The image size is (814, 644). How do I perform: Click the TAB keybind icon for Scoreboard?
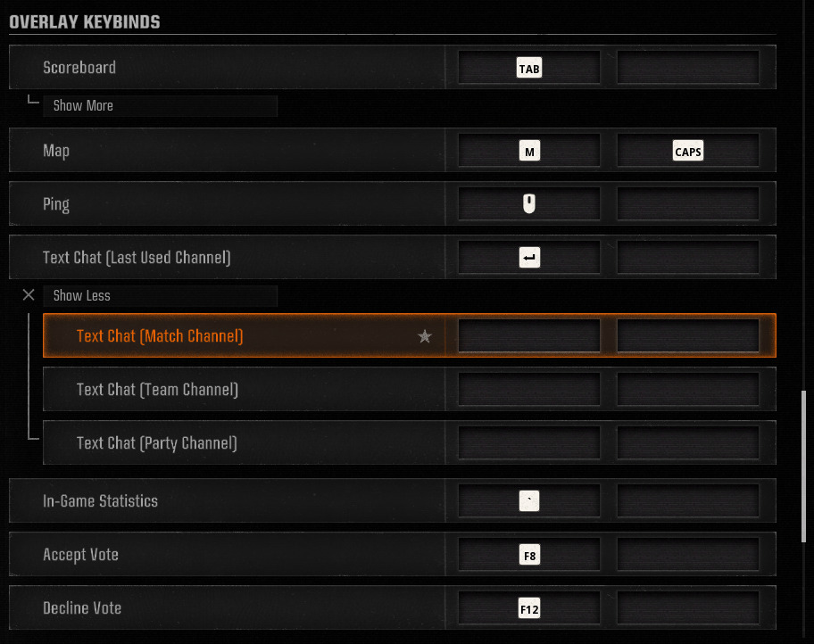click(528, 67)
